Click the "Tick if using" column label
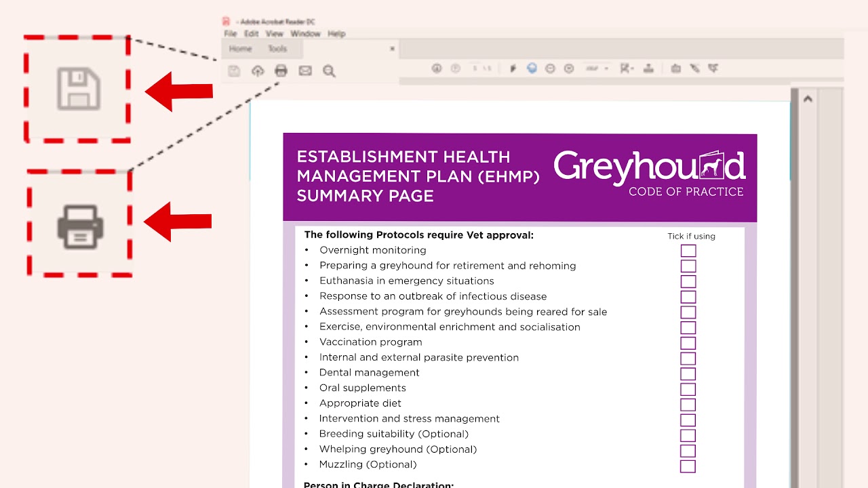 [691, 237]
